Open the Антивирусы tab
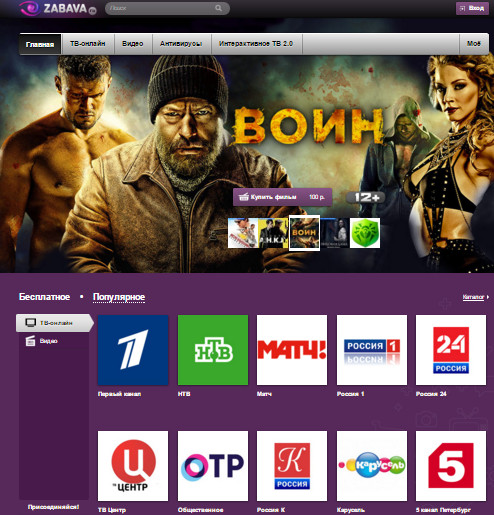Screen dimensions: 494x515 [181, 44]
